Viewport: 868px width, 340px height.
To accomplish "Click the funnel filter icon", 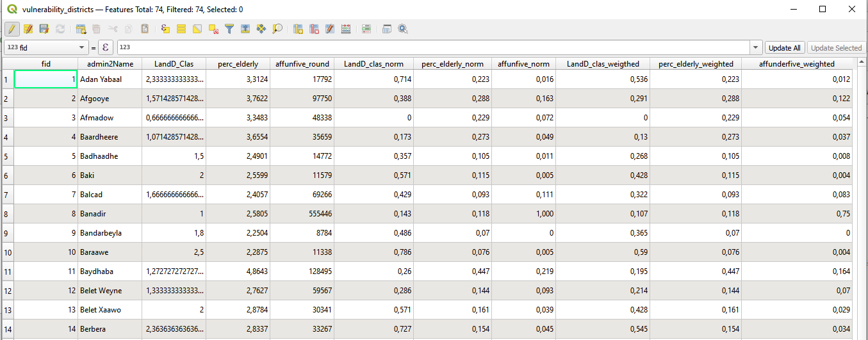I will click(x=229, y=29).
